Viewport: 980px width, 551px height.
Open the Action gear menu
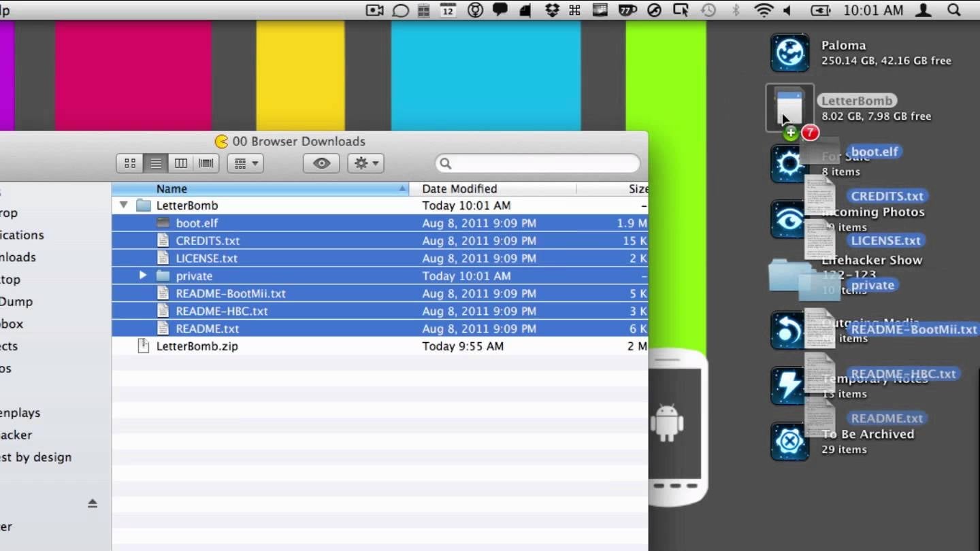[365, 163]
